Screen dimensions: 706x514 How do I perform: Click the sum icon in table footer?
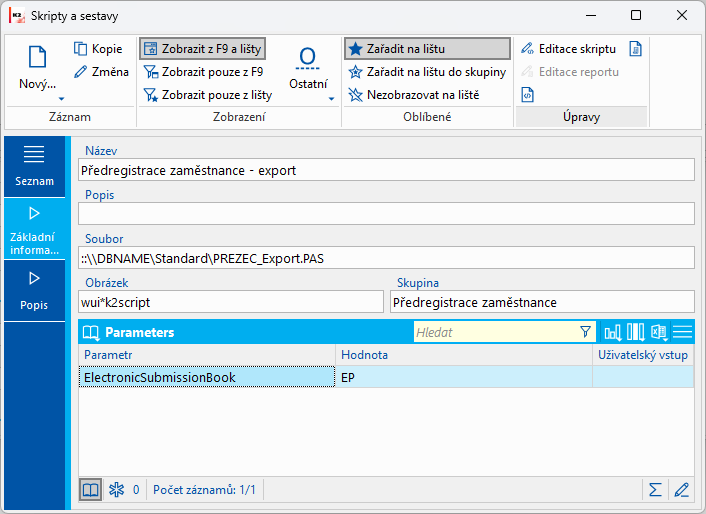point(655,490)
